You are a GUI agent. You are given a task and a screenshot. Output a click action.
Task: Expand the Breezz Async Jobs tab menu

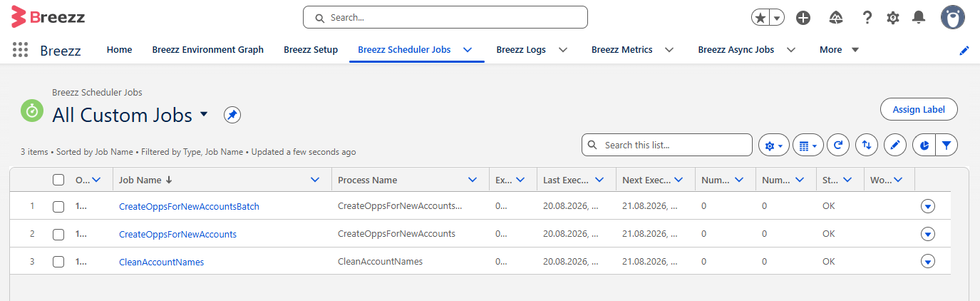pyautogui.click(x=790, y=50)
